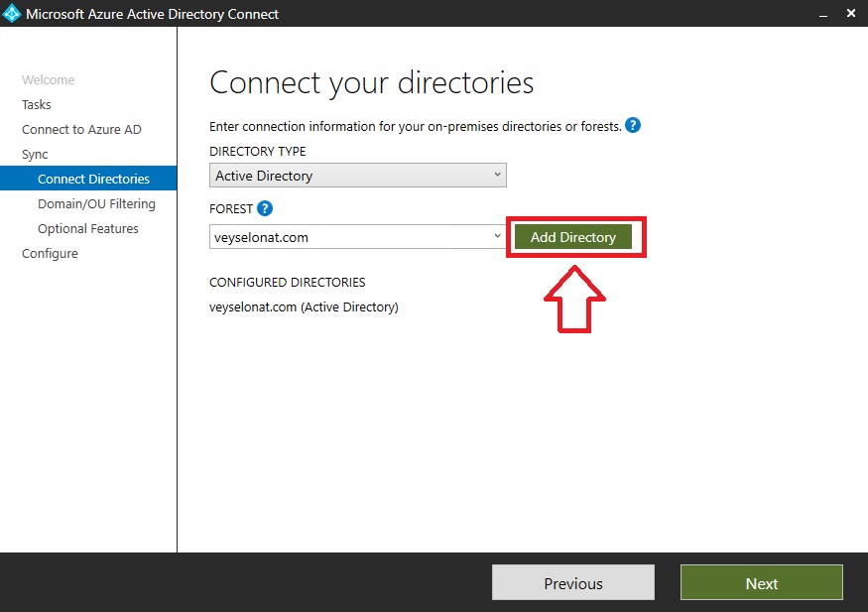Go to the Welcome step

coord(49,79)
